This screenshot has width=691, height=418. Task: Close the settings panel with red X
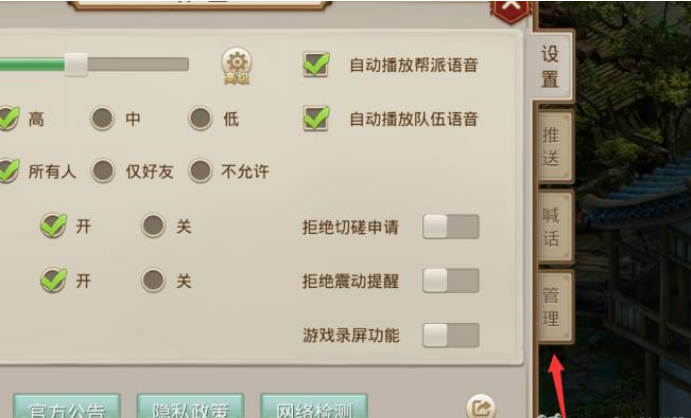click(x=511, y=9)
